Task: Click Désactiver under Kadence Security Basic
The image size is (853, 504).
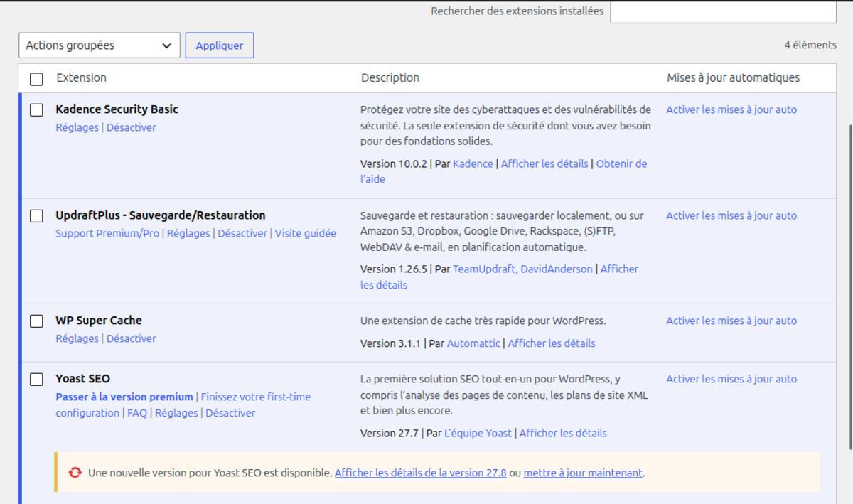Action: (x=132, y=128)
